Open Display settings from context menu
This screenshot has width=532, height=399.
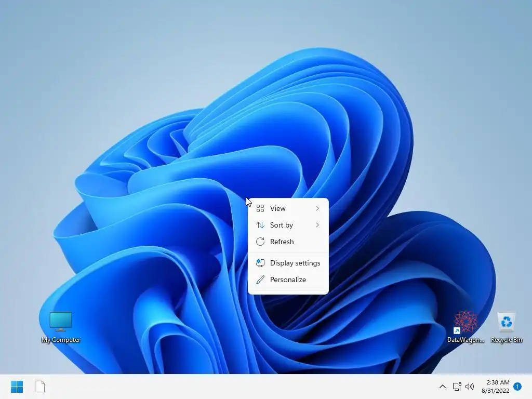pos(288,263)
